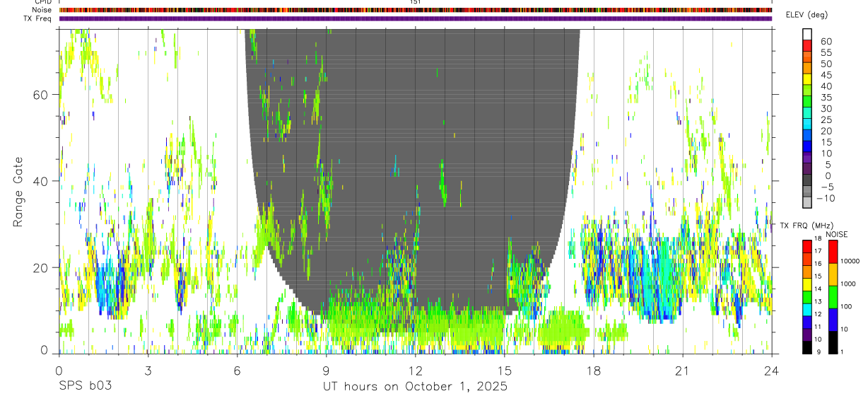The width and height of the screenshot is (868, 401).
Task: Select the multicolored Noise strip above the plot
Action: (x=416, y=10)
